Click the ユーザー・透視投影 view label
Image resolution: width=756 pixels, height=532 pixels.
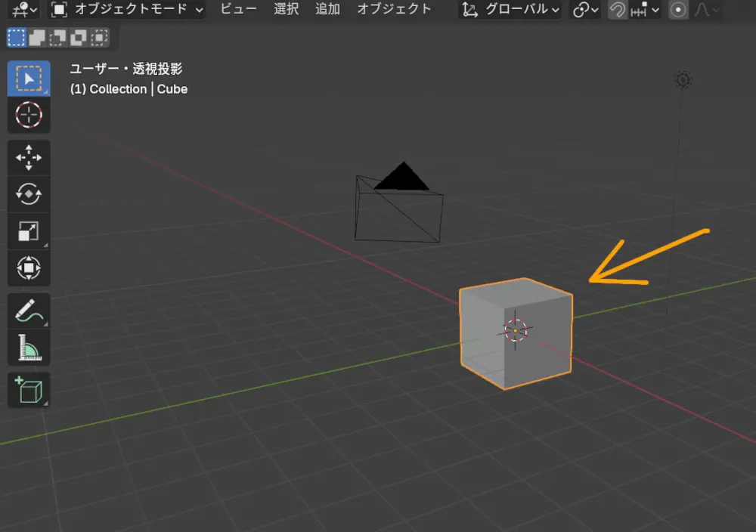click(x=126, y=69)
